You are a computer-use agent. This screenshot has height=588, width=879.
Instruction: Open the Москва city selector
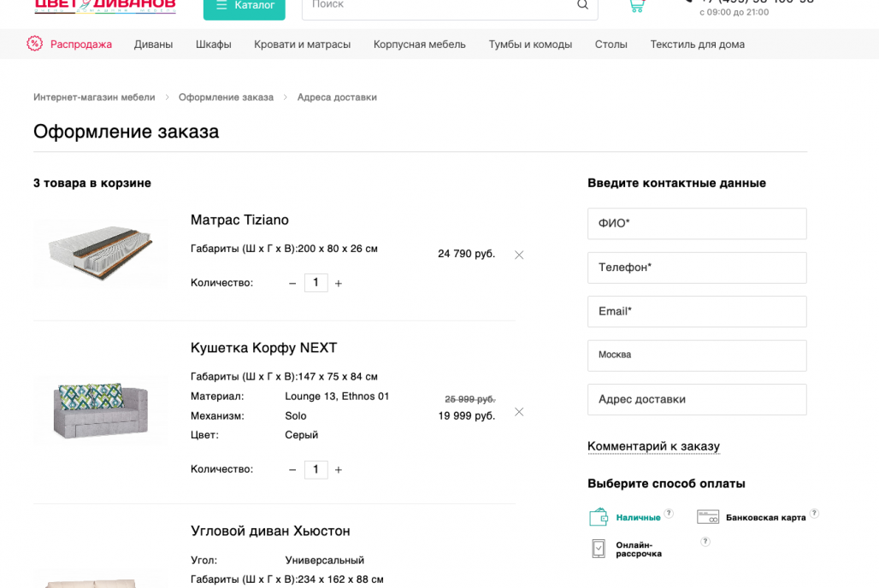[696, 356]
